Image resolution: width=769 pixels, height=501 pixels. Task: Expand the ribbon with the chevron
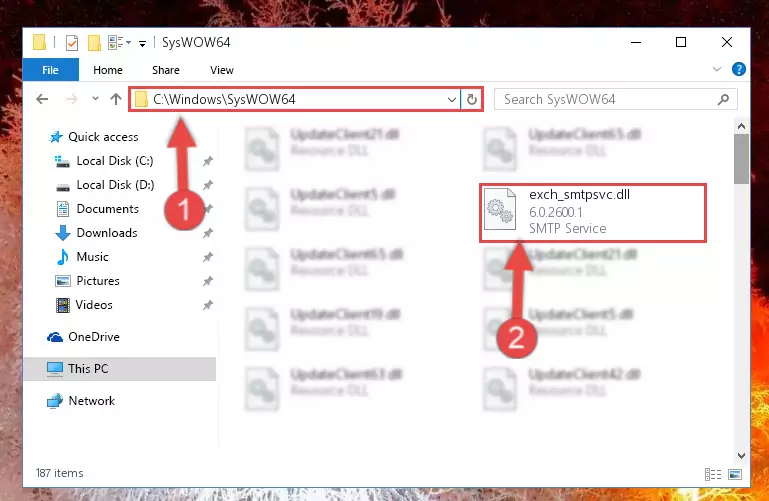tap(717, 69)
